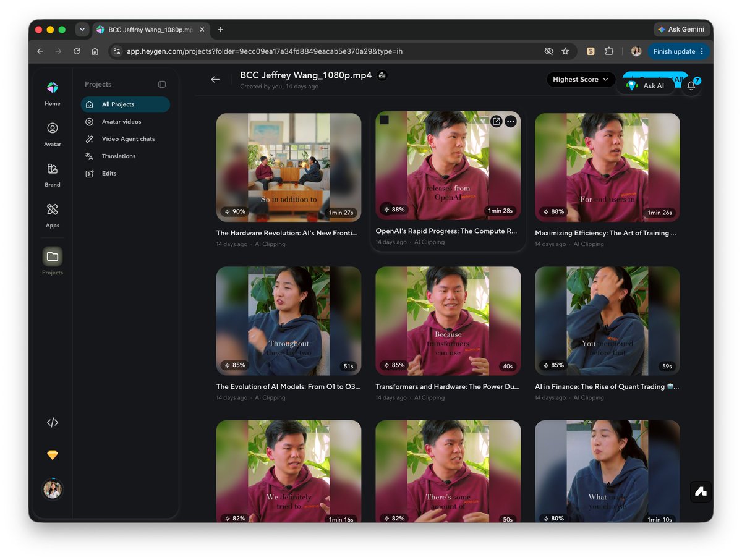Open Translations in the Projects panel
Viewport: 742px width, 560px height.
126,156
